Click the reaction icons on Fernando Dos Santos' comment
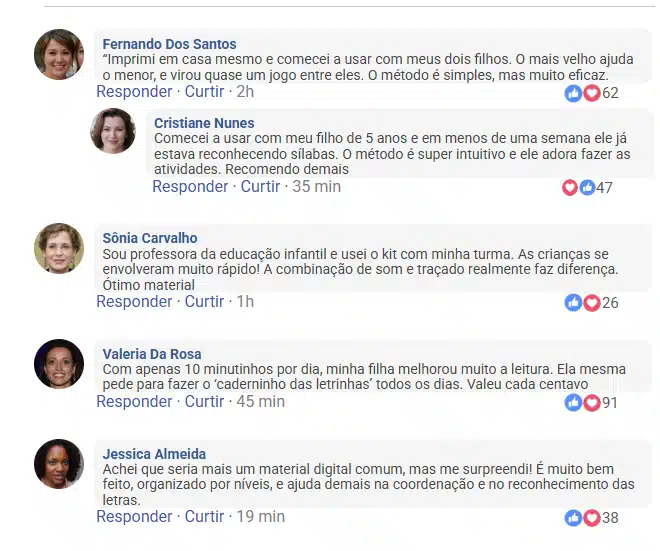Image resolution: width=660 pixels, height=551 pixels. (582, 93)
